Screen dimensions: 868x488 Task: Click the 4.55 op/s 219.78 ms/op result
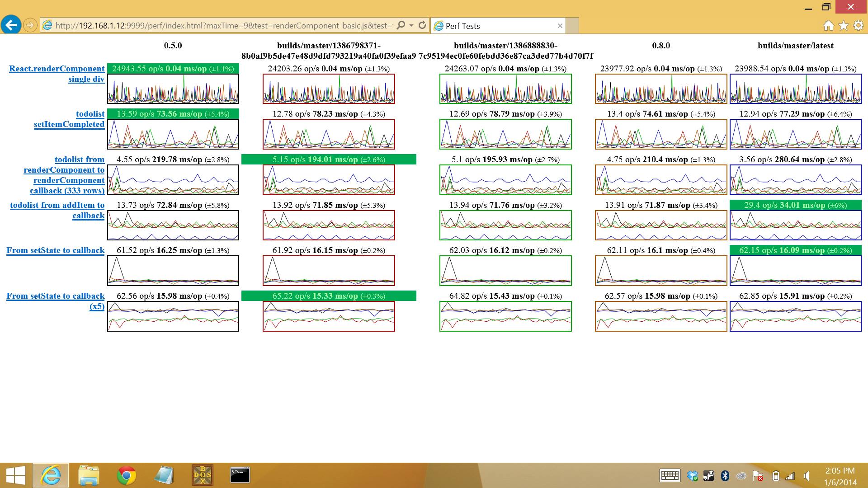(x=173, y=160)
